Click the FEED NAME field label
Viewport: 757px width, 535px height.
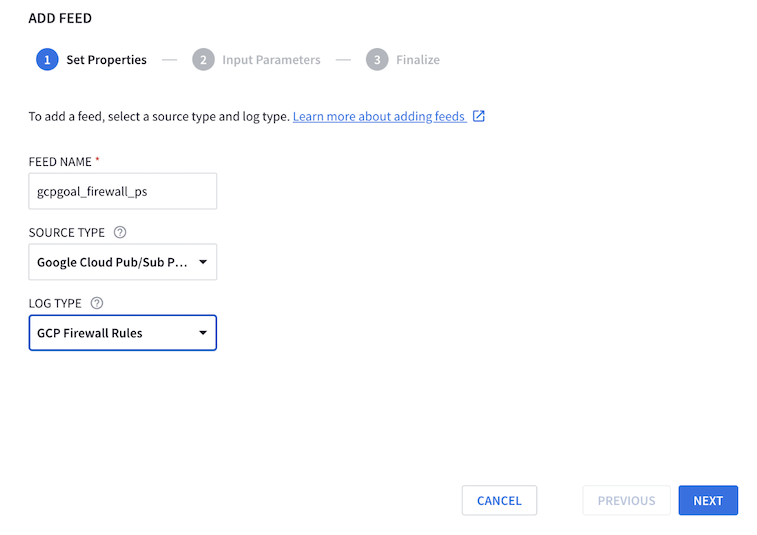(x=60, y=162)
